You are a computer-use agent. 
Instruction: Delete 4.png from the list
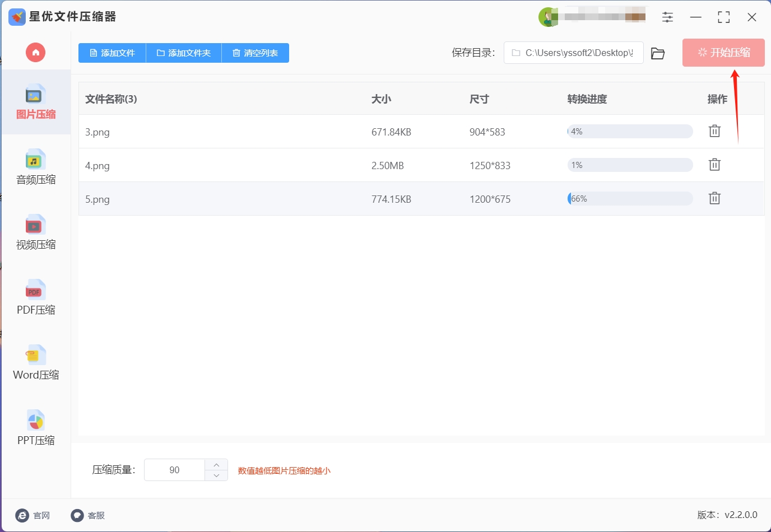point(714,165)
